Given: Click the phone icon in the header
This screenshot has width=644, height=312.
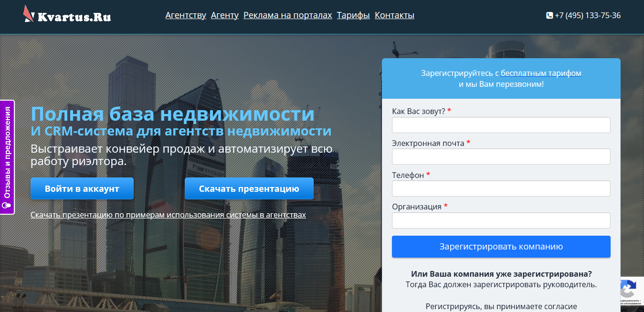Looking at the screenshot, I should coord(549,15).
